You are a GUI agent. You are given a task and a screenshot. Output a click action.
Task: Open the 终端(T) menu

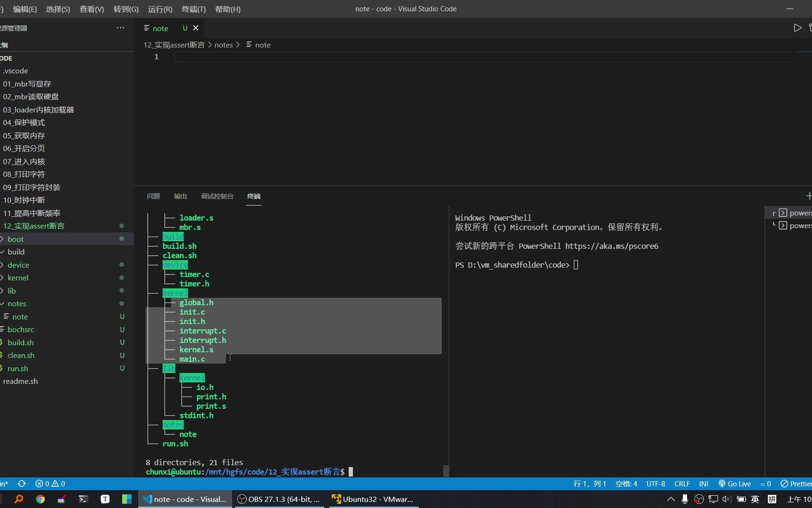pos(194,9)
